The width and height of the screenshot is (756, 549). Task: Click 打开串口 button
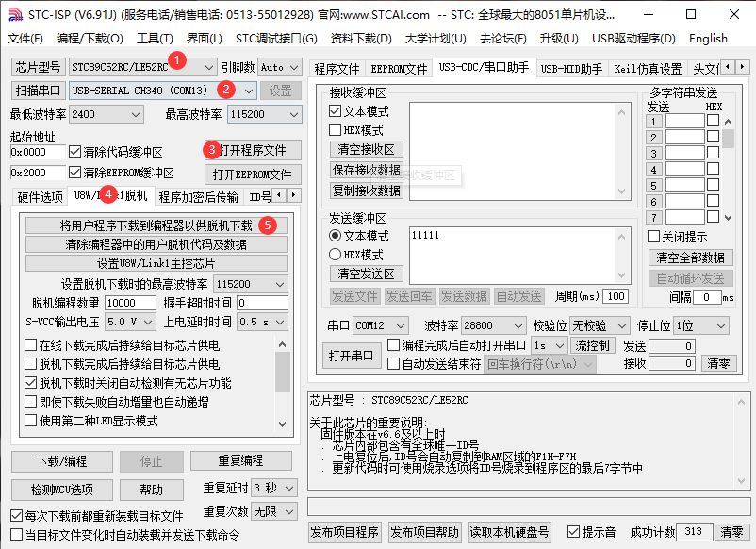pyautogui.click(x=351, y=356)
